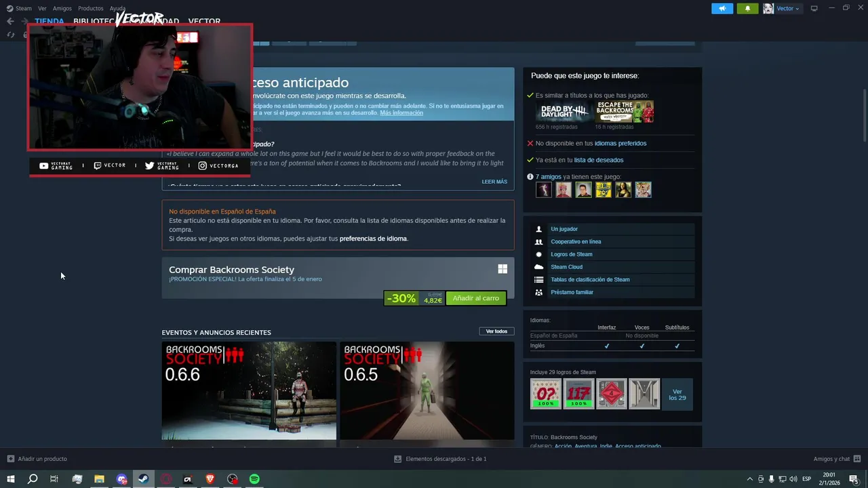Open the Productos menu
The image size is (868, 488).
[x=91, y=8]
